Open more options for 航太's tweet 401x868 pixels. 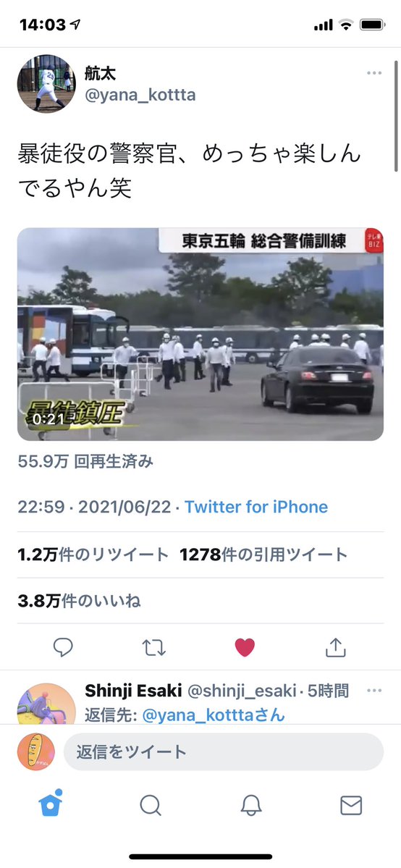click(374, 73)
